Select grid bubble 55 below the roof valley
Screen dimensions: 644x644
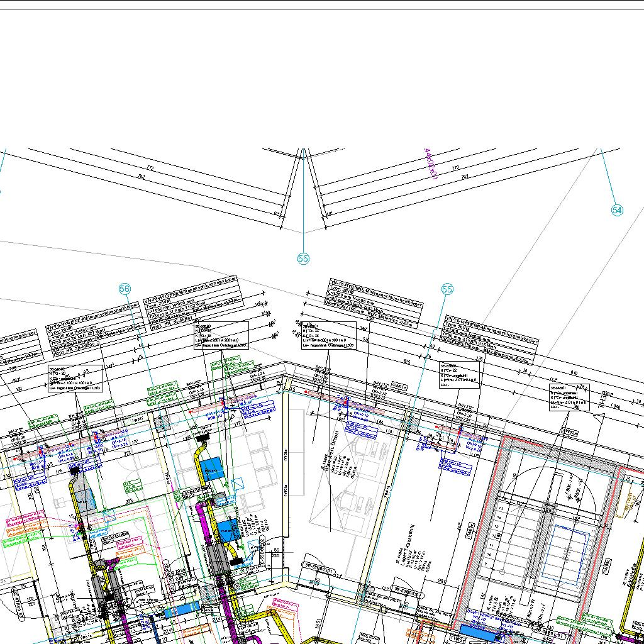(304, 258)
